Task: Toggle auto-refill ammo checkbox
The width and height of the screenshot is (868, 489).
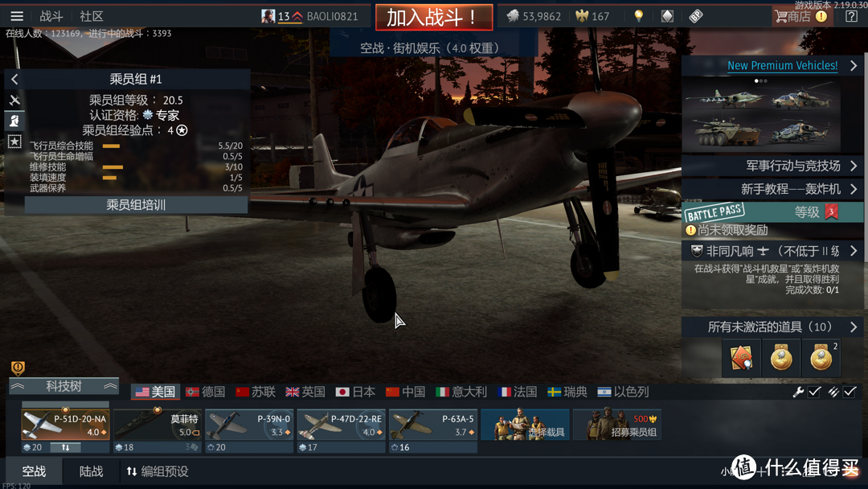Action: point(850,392)
